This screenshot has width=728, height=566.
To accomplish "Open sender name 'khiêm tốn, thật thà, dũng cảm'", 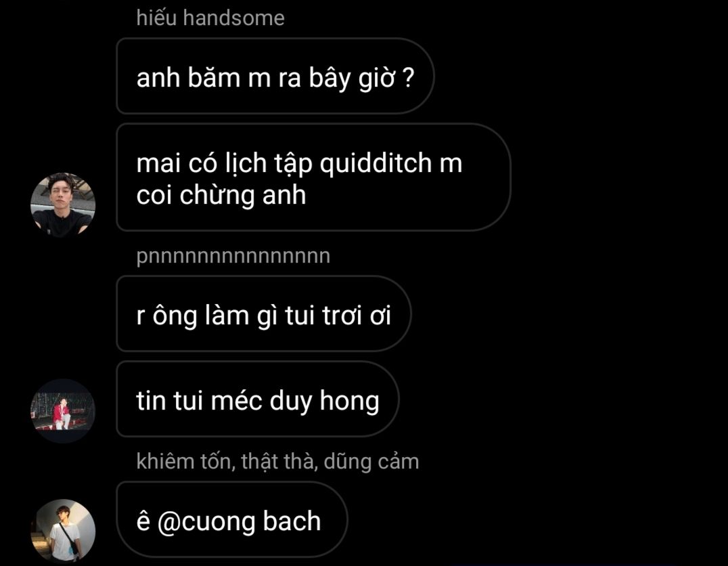I will coord(277,462).
